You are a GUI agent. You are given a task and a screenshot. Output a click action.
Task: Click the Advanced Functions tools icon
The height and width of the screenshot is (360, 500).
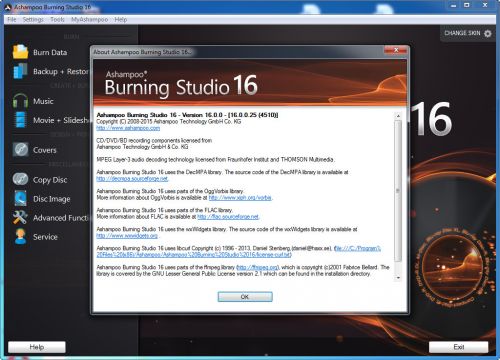click(20, 217)
